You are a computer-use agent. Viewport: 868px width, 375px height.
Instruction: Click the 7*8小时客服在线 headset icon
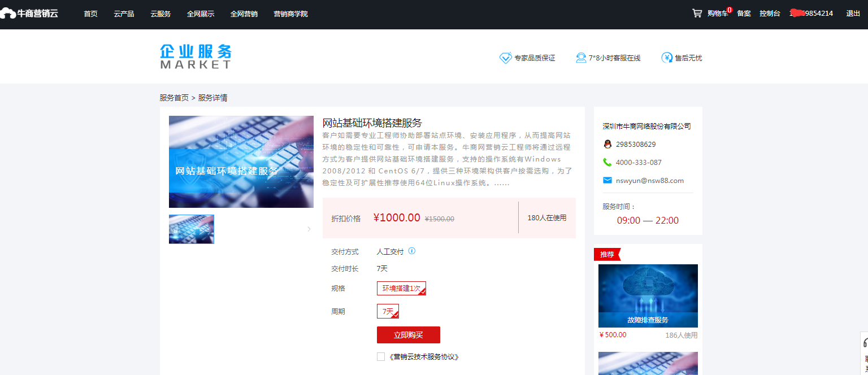coord(581,58)
